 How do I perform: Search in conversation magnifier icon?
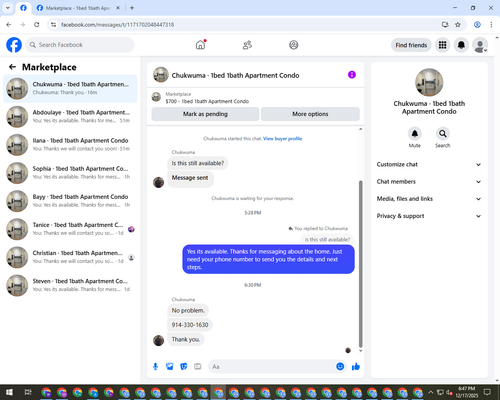click(443, 134)
